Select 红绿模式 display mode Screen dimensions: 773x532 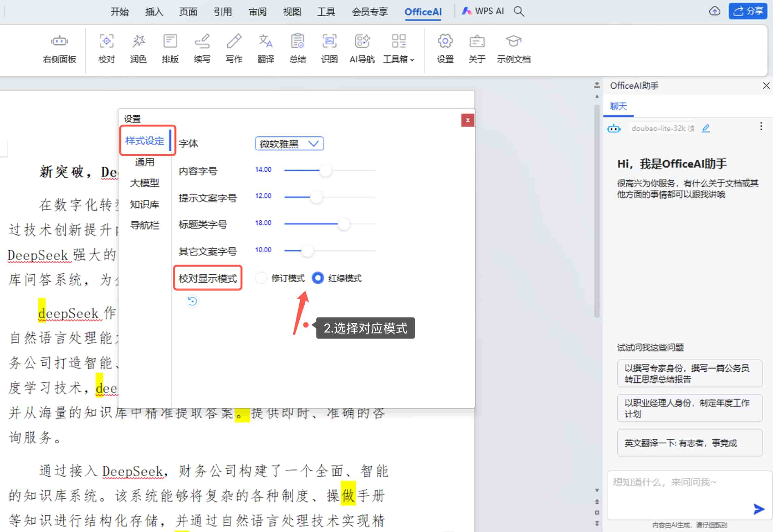click(317, 278)
